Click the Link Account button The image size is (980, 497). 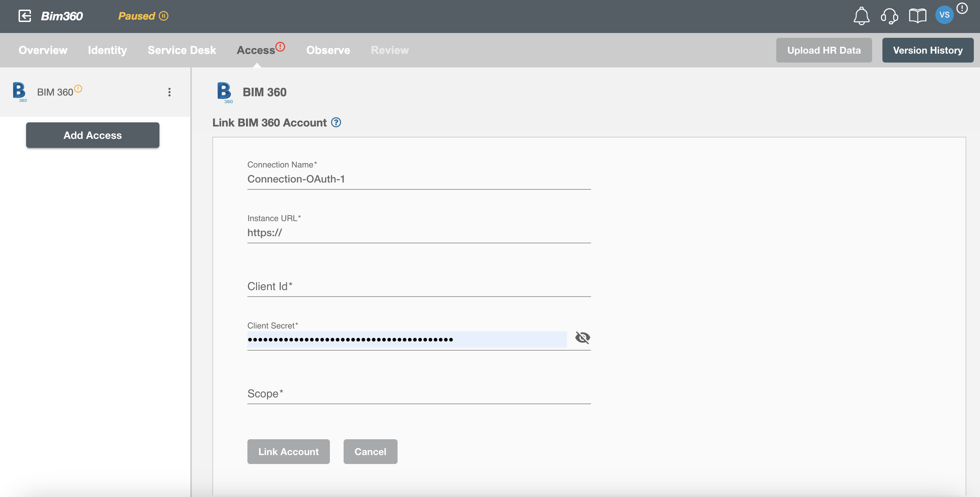pos(288,452)
